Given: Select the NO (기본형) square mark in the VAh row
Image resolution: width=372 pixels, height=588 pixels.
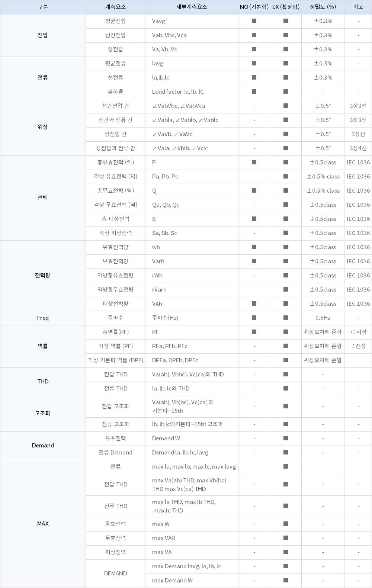Looking at the screenshot, I should click(x=254, y=304).
